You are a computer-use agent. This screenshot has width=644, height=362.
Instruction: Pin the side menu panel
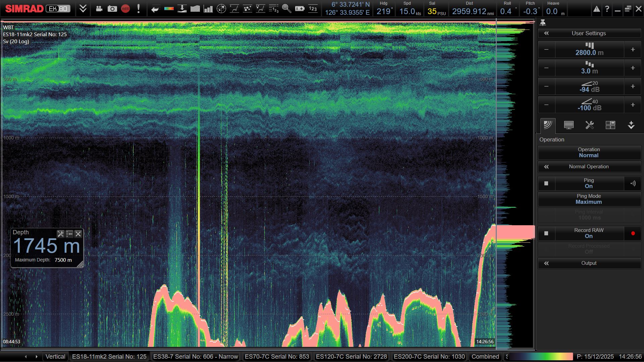(543, 22)
